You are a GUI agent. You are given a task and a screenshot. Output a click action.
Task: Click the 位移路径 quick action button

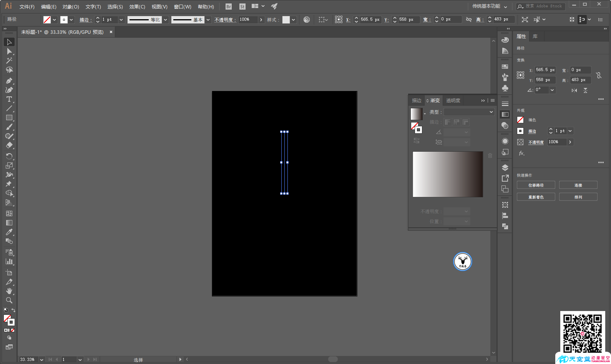coord(536,185)
